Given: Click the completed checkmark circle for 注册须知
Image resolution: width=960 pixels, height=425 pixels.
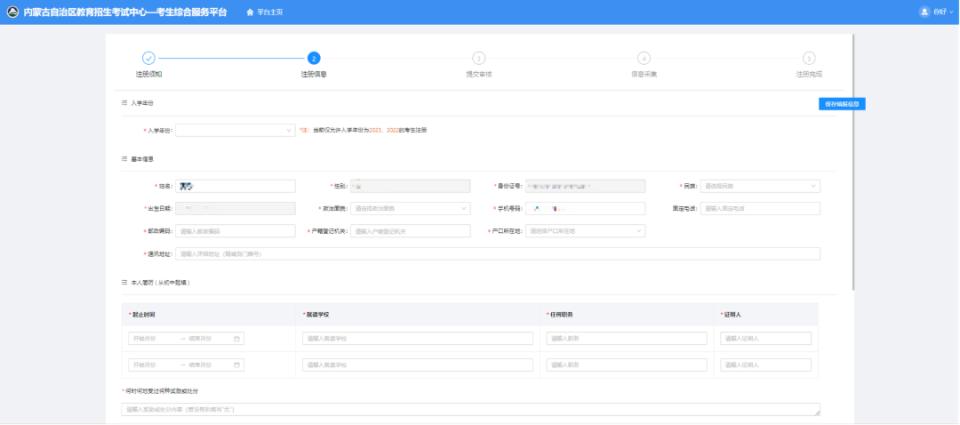Looking at the screenshot, I should (149, 58).
